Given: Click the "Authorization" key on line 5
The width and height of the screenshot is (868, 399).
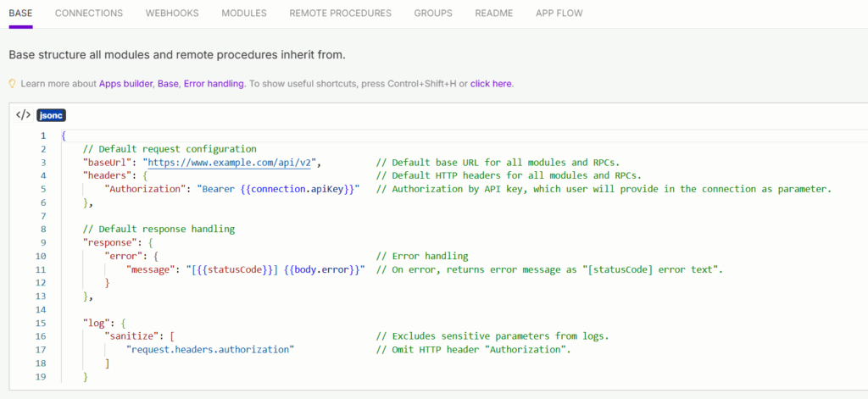Looking at the screenshot, I should coord(145,189).
